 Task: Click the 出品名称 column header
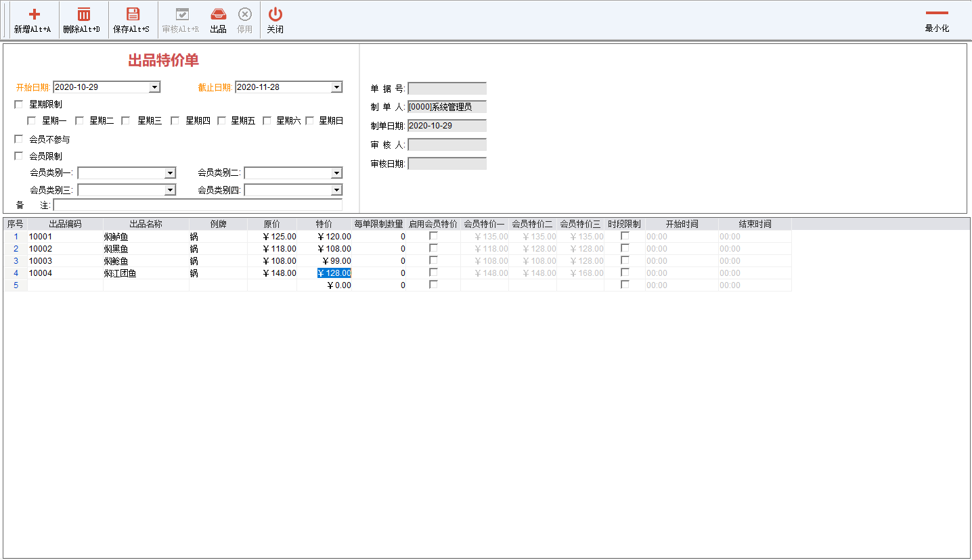[x=146, y=224]
